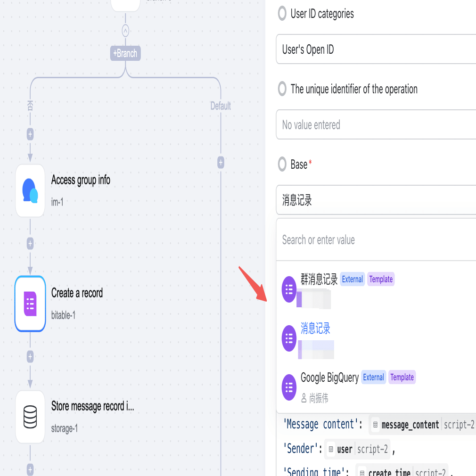Screen dimensions: 476x476
Task: Open the User's Open ID dropdown
Action: tap(376, 49)
